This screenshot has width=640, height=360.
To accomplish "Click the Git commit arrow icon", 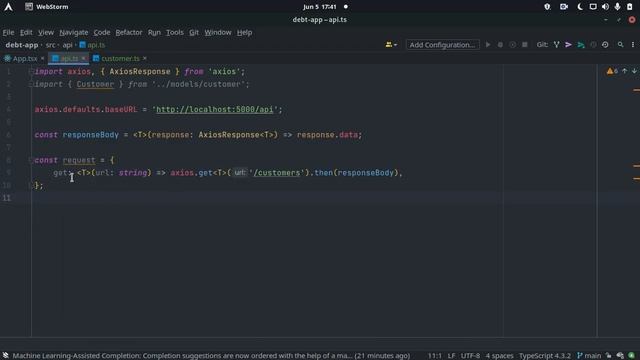I will (568, 44).
